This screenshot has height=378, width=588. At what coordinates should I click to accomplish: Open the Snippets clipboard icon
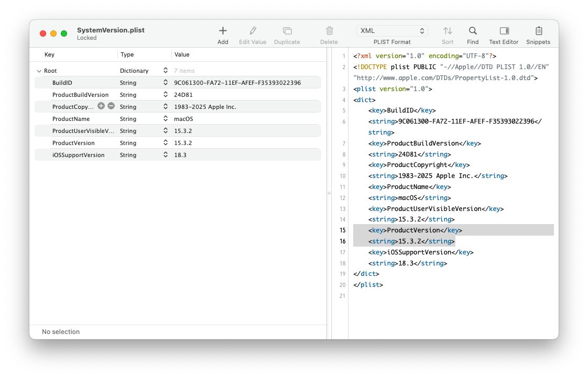point(538,31)
